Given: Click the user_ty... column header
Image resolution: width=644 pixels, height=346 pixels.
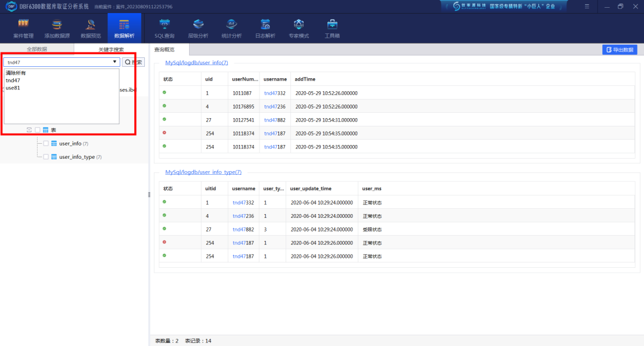Looking at the screenshot, I should pos(273,189).
